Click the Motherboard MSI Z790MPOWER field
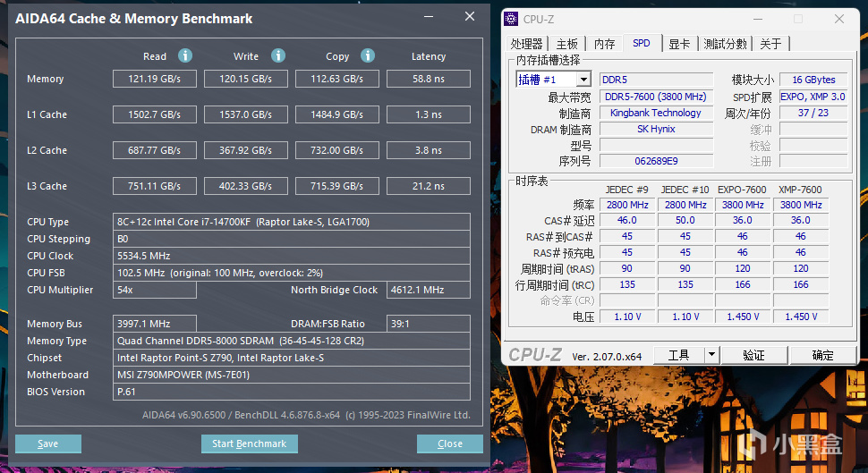Screen dimensions: 868x473 (292, 375)
